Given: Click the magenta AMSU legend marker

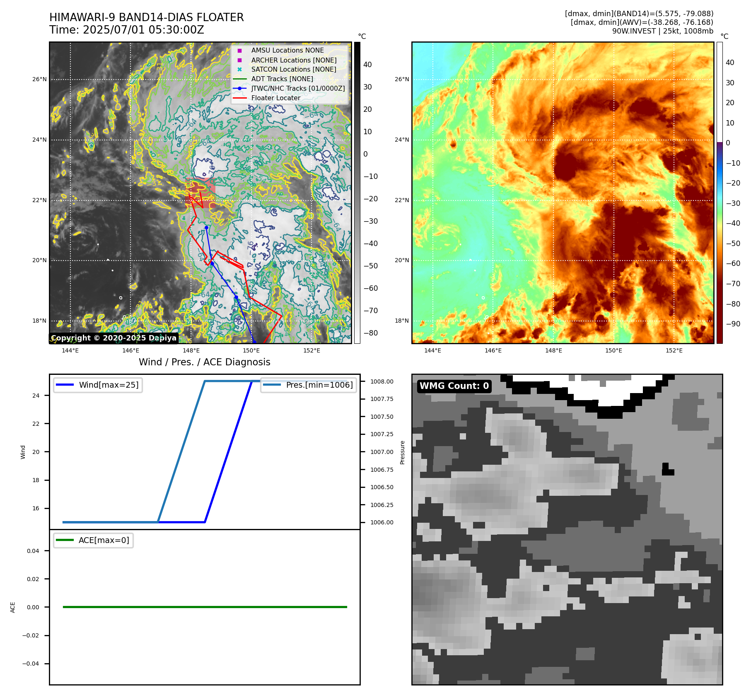Looking at the screenshot, I should coord(239,51).
